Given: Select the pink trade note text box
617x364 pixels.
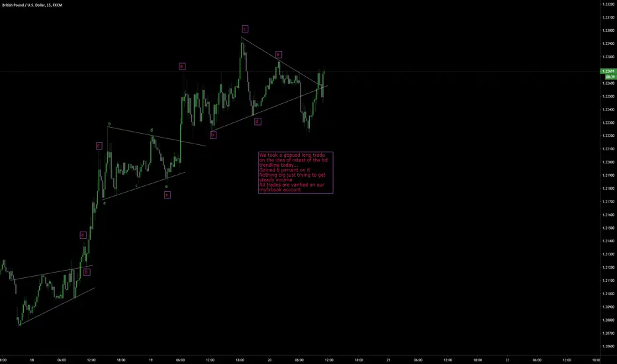Looking at the screenshot, I should (295, 172).
